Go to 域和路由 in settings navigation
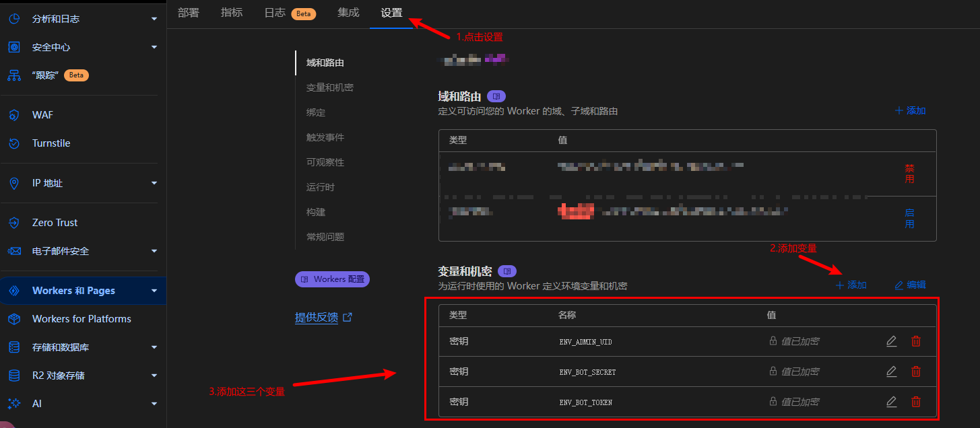Screen dimensions: 980x428 click(325, 63)
